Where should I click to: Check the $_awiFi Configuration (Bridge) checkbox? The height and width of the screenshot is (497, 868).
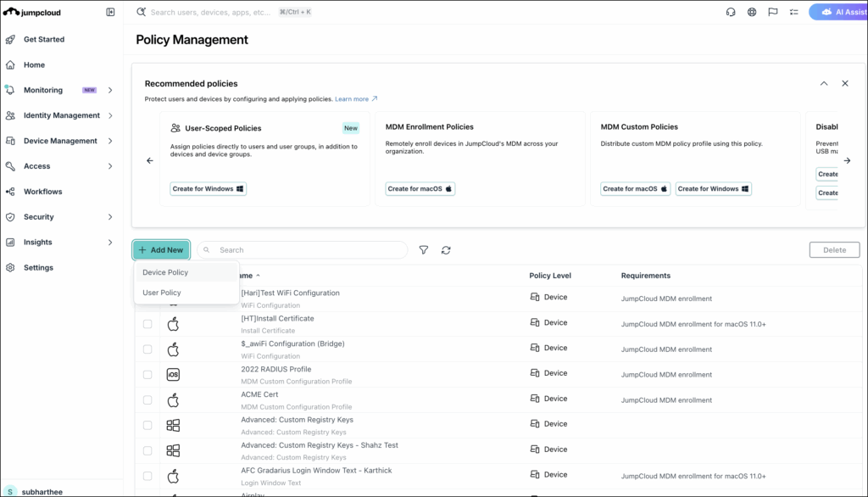[147, 349]
